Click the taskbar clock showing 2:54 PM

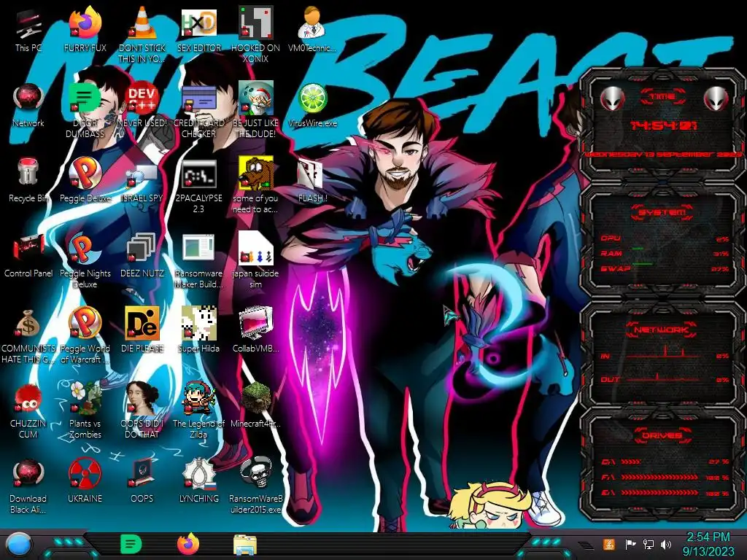click(708, 544)
